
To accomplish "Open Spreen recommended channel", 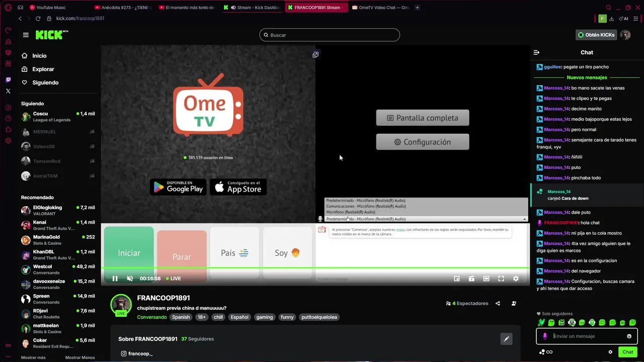I will (58, 299).
